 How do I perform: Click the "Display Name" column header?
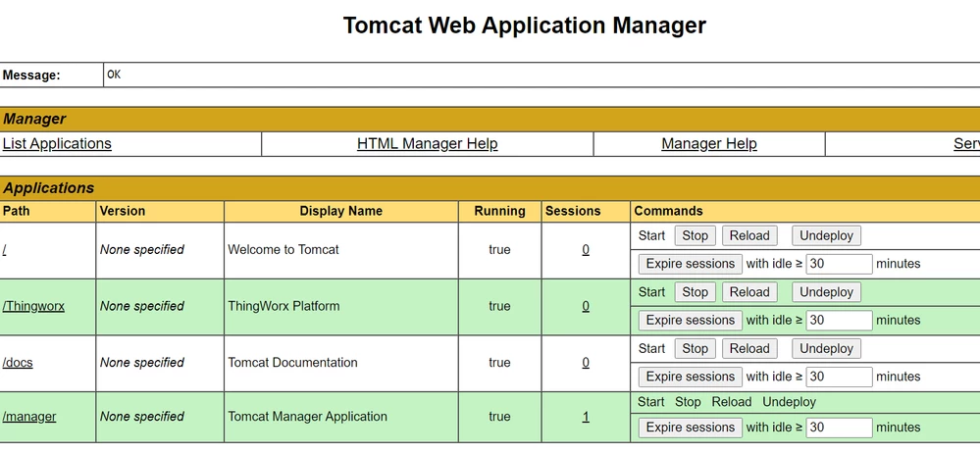pyautogui.click(x=340, y=211)
